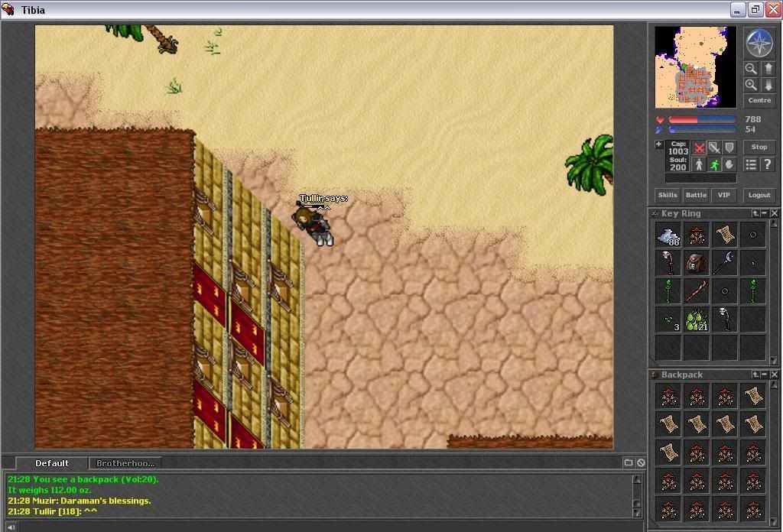Select offensive fight mode with the red crossed swords
This screenshot has width=783, height=532.
pyautogui.click(x=699, y=148)
